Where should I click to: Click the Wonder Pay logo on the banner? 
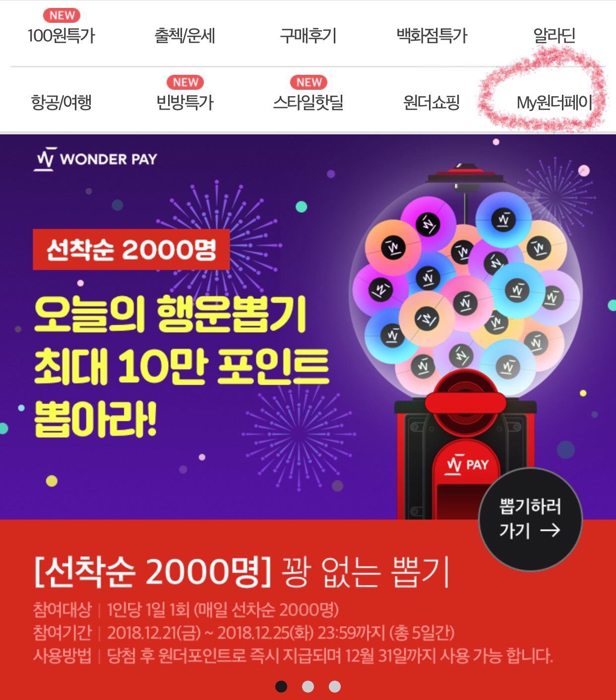pos(96,159)
